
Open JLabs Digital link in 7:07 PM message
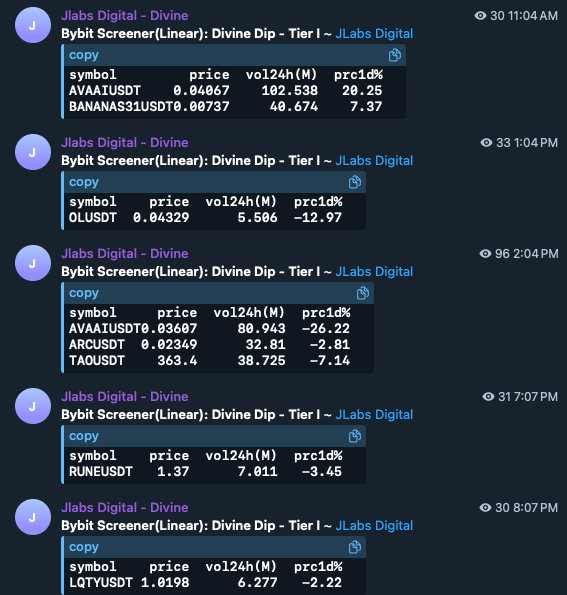point(374,415)
